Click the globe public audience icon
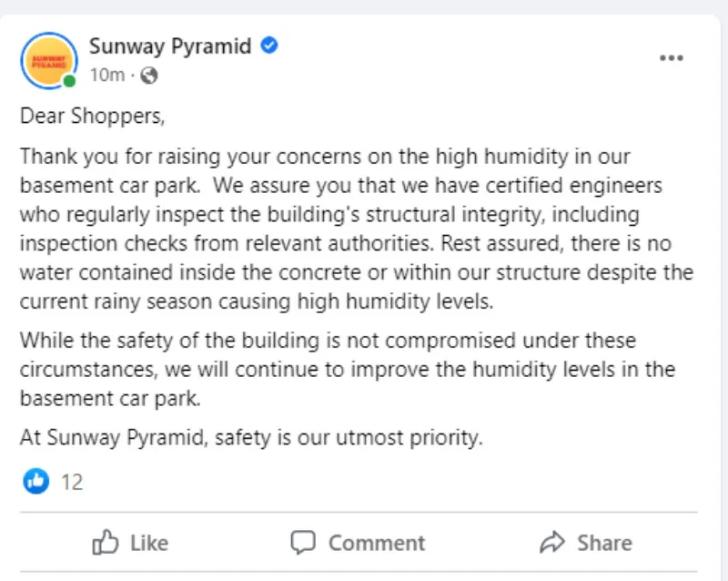 148,76
